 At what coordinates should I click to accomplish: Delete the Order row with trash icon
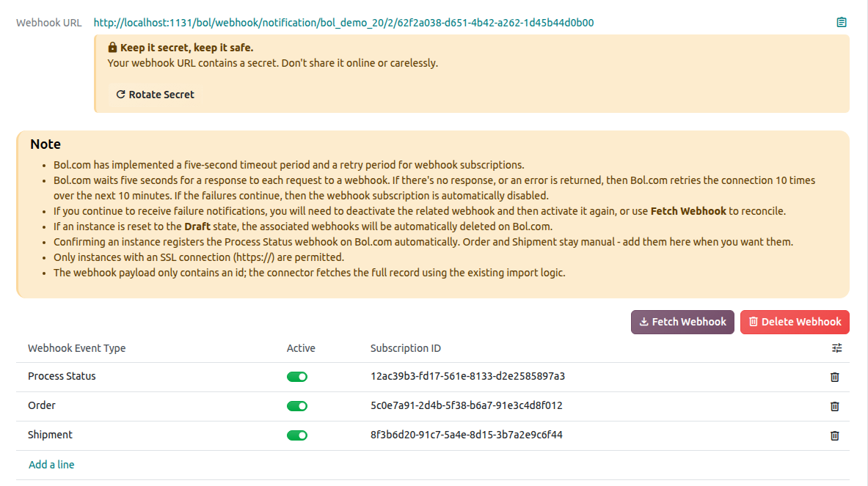835,406
